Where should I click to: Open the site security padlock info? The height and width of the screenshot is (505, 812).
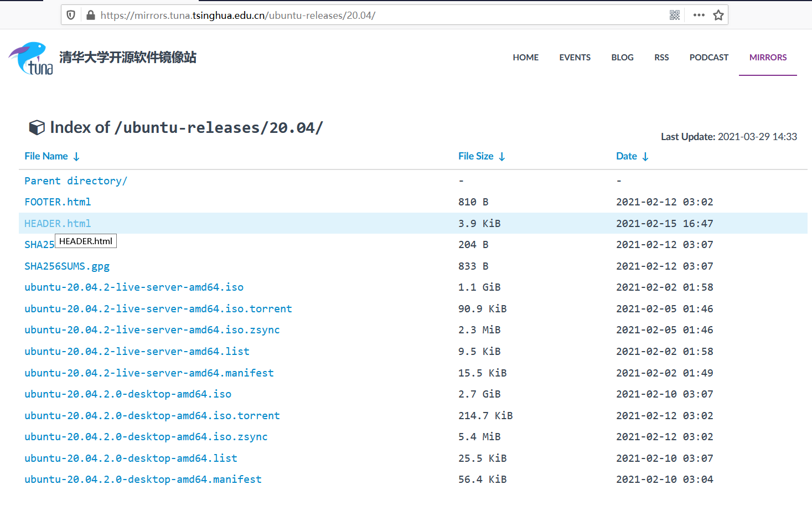pyautogui.click(x=91, y=15)
